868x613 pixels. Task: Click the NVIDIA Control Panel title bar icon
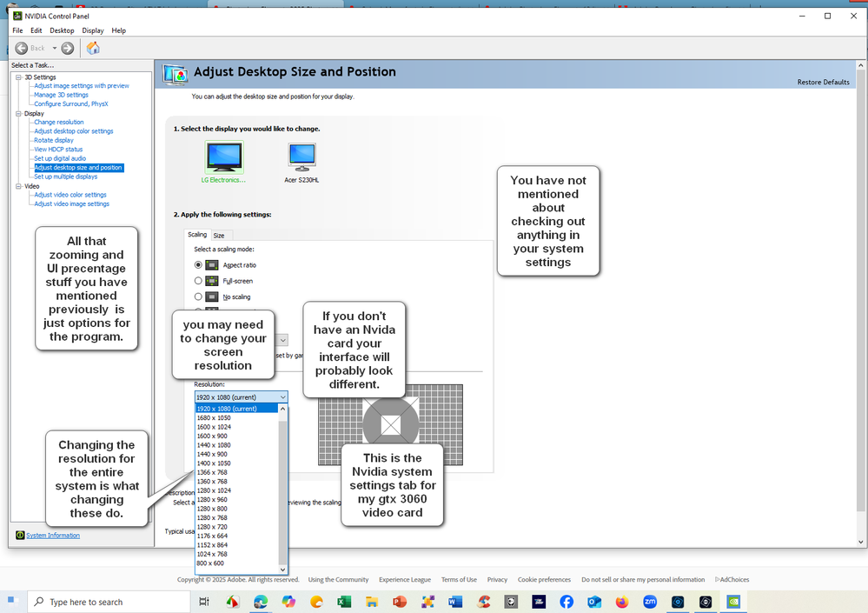17,16
